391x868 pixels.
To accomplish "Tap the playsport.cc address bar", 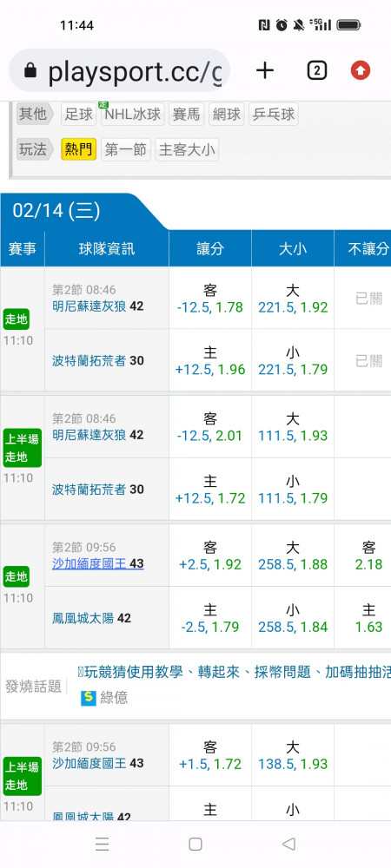I will [120, 71].
